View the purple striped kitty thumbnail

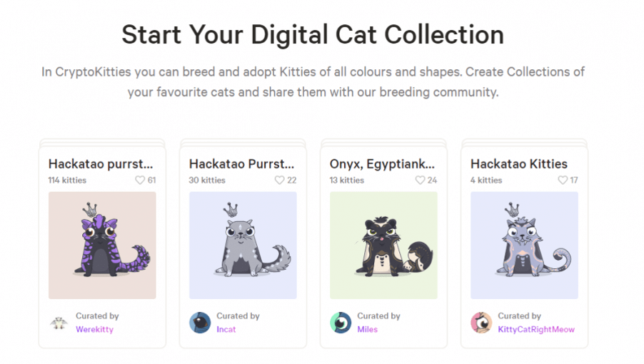click(x=102, y=246)
